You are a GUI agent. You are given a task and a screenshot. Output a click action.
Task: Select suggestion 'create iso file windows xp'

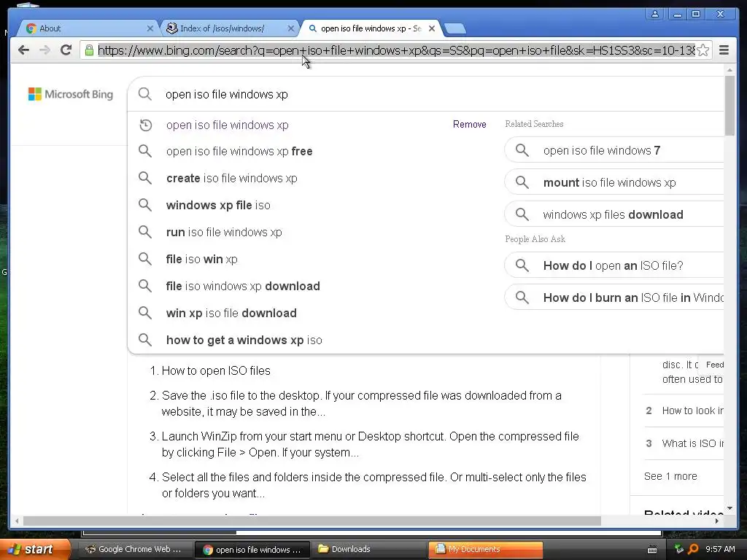pyautogui.click(x=231, y=178)
